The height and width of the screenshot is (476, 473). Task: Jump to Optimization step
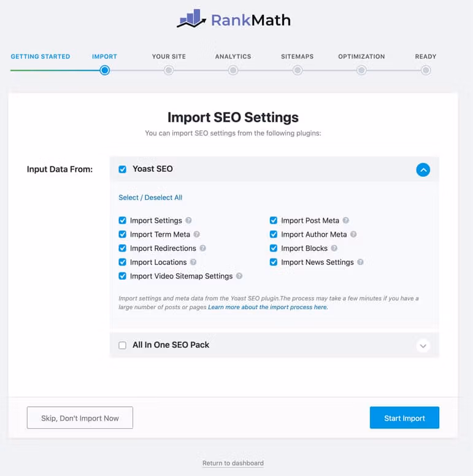click(361, 56)
